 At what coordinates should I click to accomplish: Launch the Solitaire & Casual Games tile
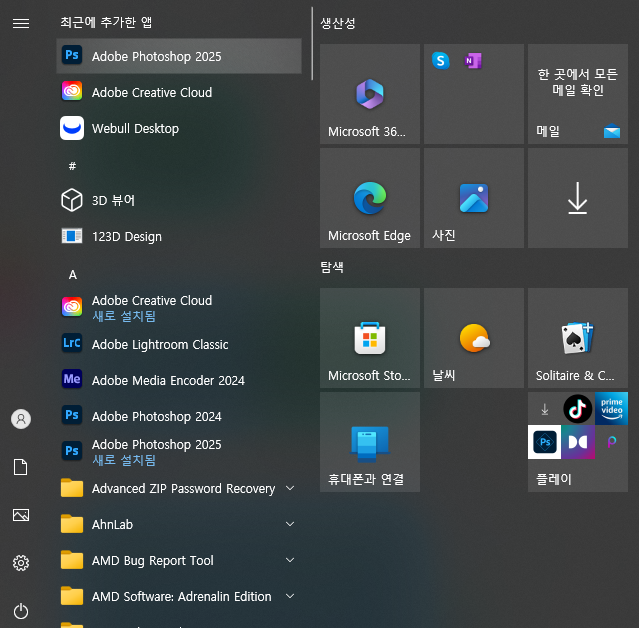tap(577, 338)
